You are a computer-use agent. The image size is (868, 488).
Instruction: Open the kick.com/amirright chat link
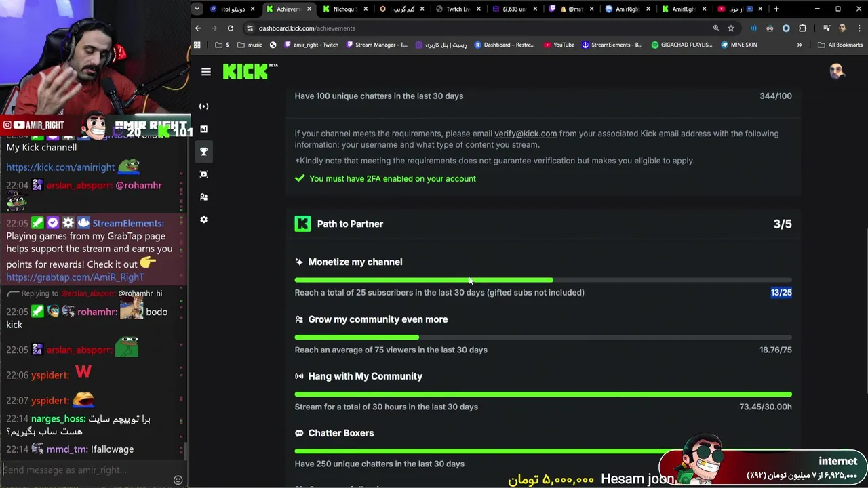[x=60, y=167]
